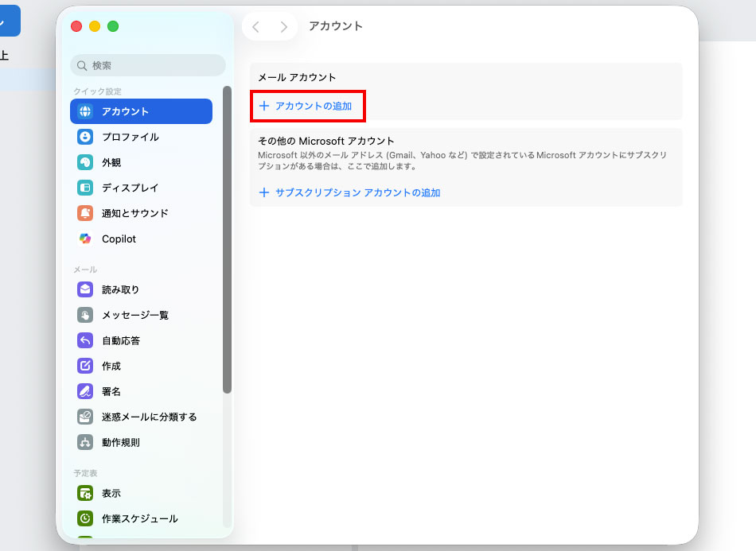
Task: Click the green zoom window button
Action: (113, 26)
